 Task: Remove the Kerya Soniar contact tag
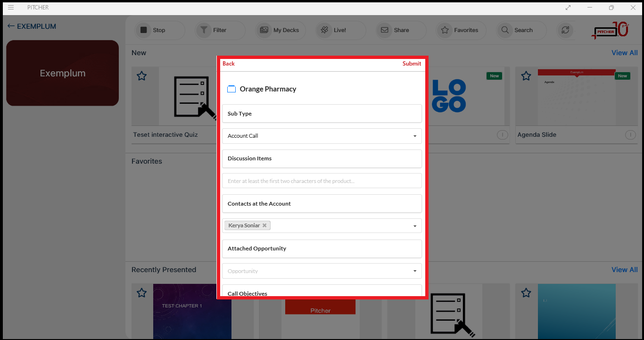(264, 225)
